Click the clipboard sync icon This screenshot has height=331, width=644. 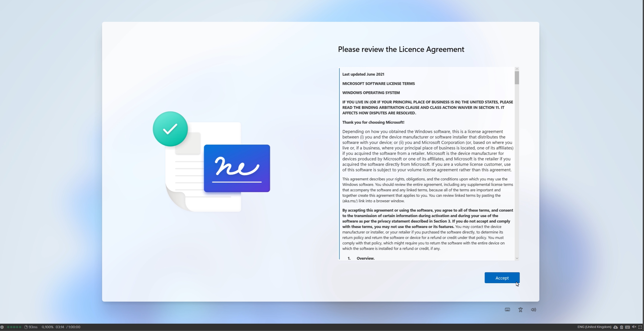(621, 327)
